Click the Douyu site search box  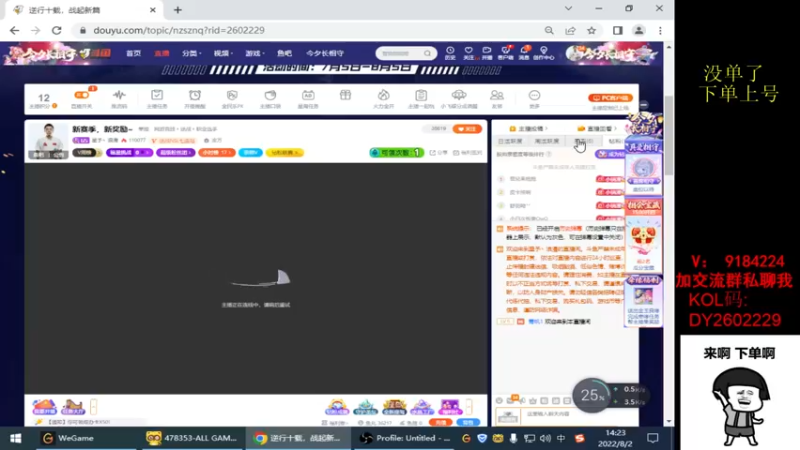[406, 53]
